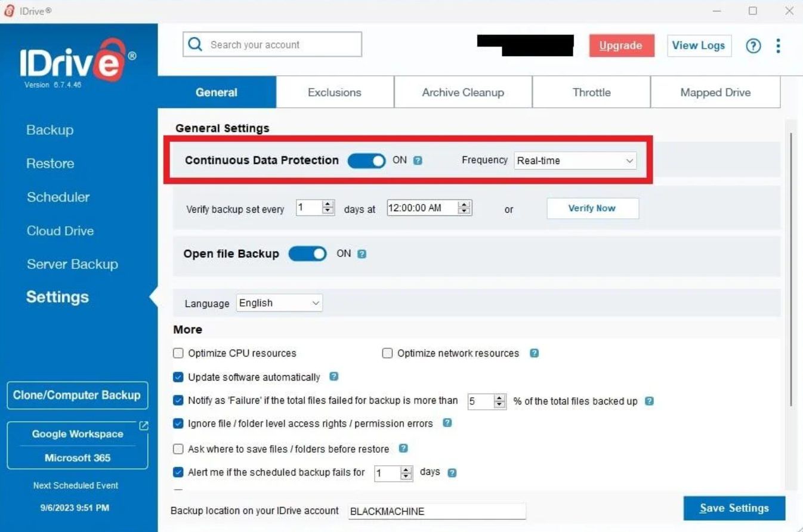
Task: Switch to the Exclusions tab
Action: click(335, 92)
